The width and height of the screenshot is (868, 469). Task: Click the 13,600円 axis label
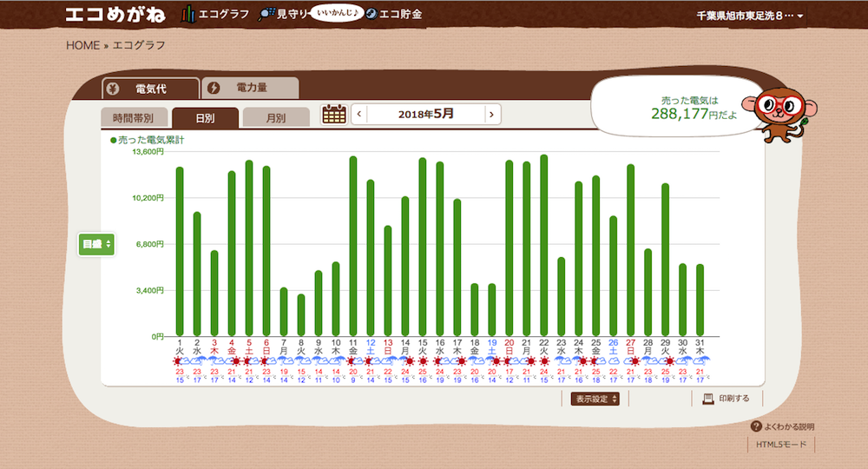[148, 152]
